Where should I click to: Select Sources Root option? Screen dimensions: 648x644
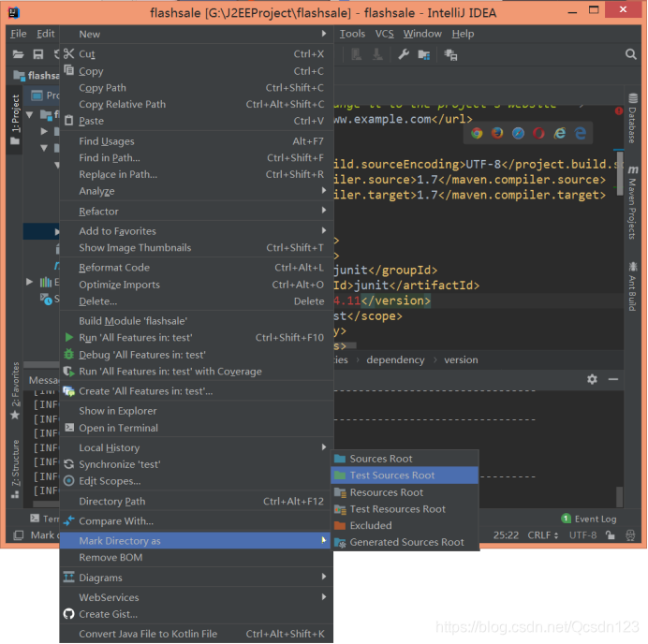click(405, 459)
